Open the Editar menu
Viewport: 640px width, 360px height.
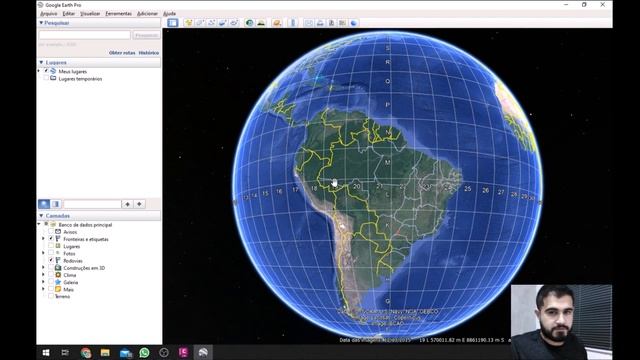[69, 13]
